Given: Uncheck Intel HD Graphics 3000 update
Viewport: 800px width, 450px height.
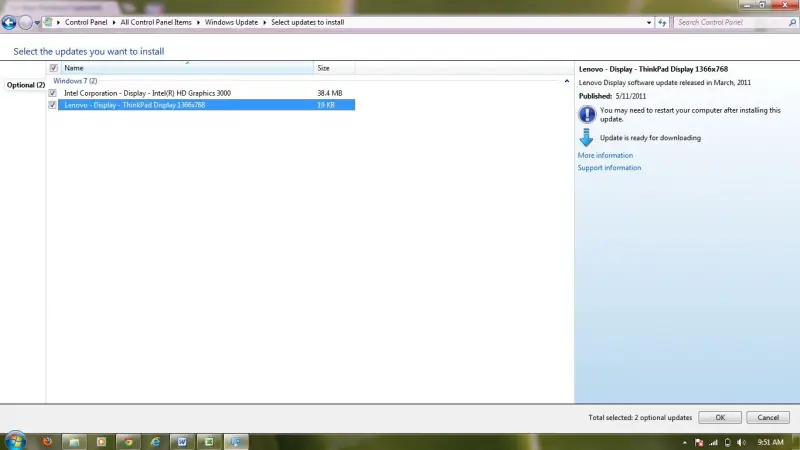Looking at the screenshot, I should pyautogui.click(x=53, y=93).
